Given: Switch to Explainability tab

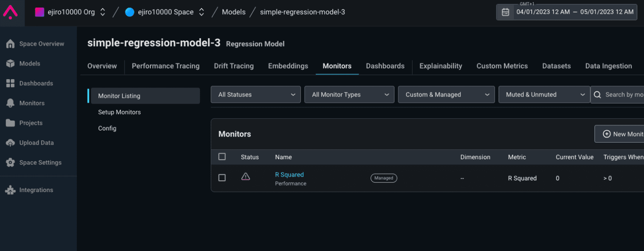Looking at the screenshot, I should click(440, 66).
